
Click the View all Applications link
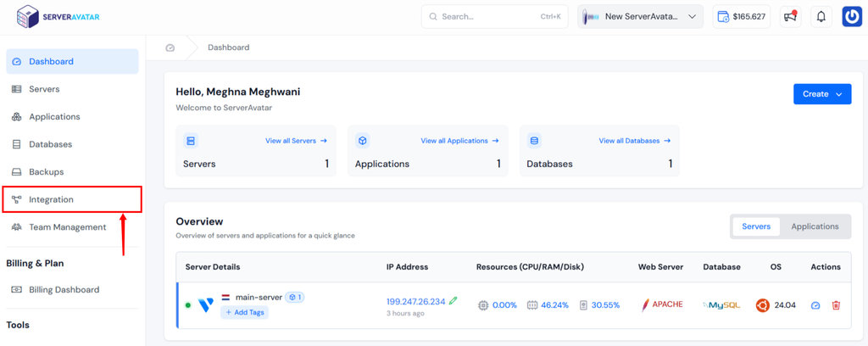click(460, 141)
